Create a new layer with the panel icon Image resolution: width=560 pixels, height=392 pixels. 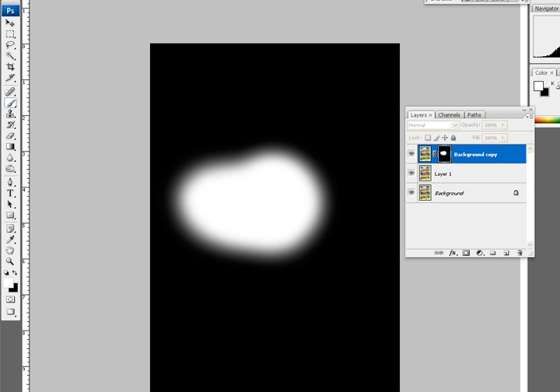point(506,253)
